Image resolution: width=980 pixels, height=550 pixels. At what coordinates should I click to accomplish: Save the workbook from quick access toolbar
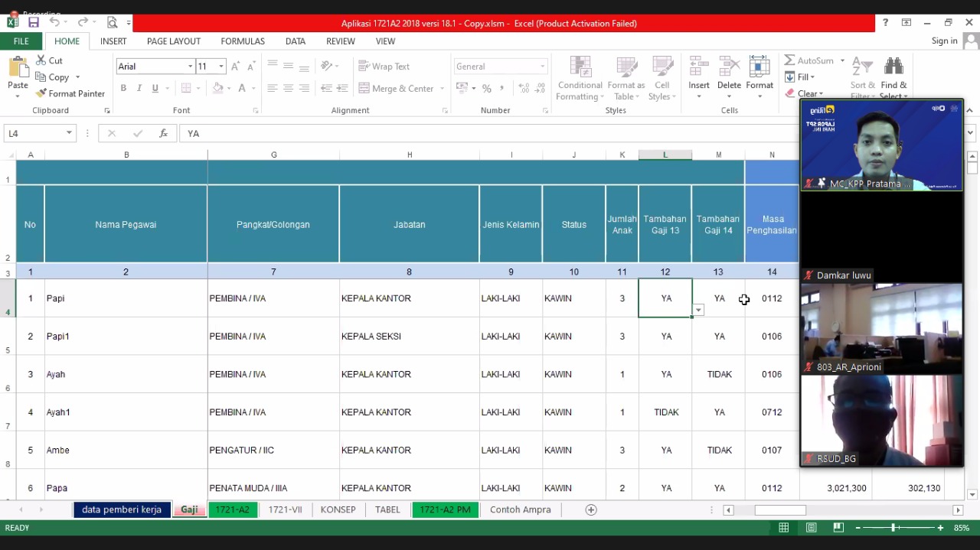[34, 23]
